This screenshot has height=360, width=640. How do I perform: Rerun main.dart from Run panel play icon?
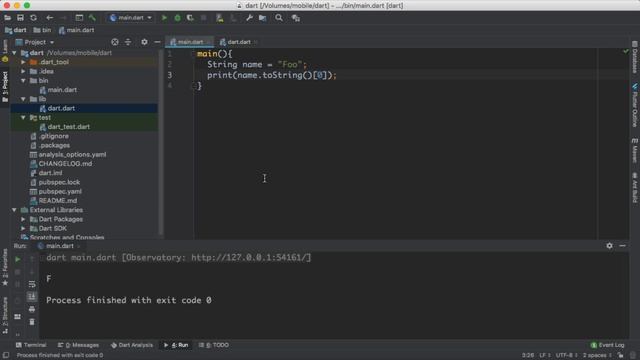click(18, 259)
